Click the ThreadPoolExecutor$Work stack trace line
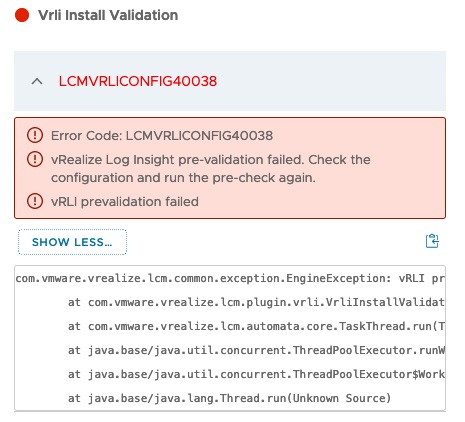This screenshot has height=422, width=465. pyautogui.click(x=256, y=374)
